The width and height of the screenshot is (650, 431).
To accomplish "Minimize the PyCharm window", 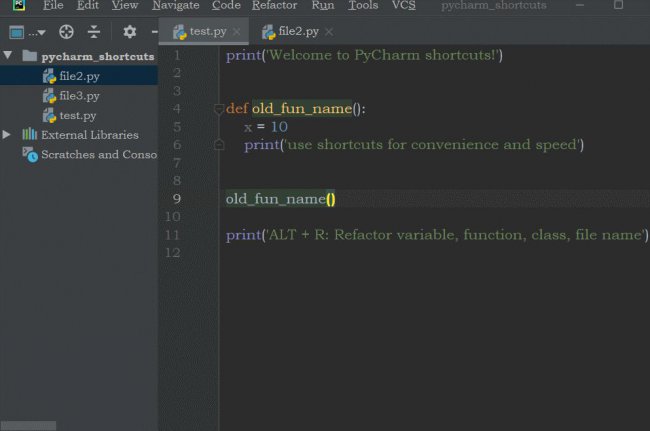I will coord(580,5).
